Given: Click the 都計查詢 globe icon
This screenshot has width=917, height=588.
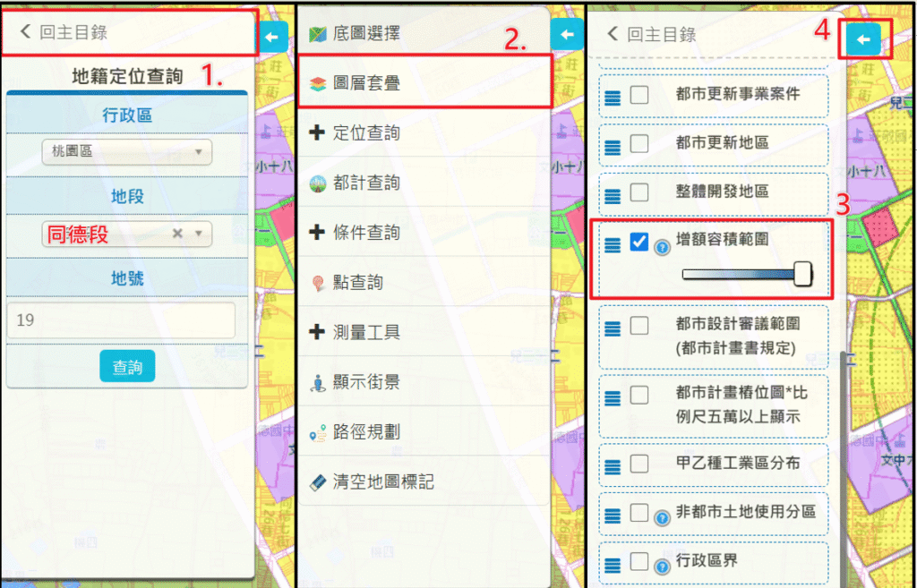Looking at the screenshot, I should pos(317,183).
